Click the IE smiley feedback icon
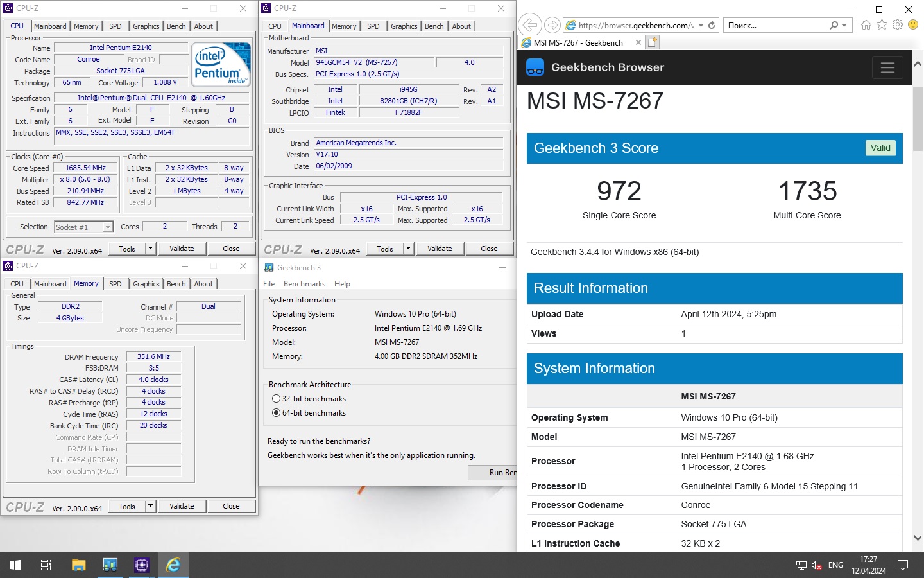Screen dimensions: 924x578 pyautogui.click(x=913, y=25)
